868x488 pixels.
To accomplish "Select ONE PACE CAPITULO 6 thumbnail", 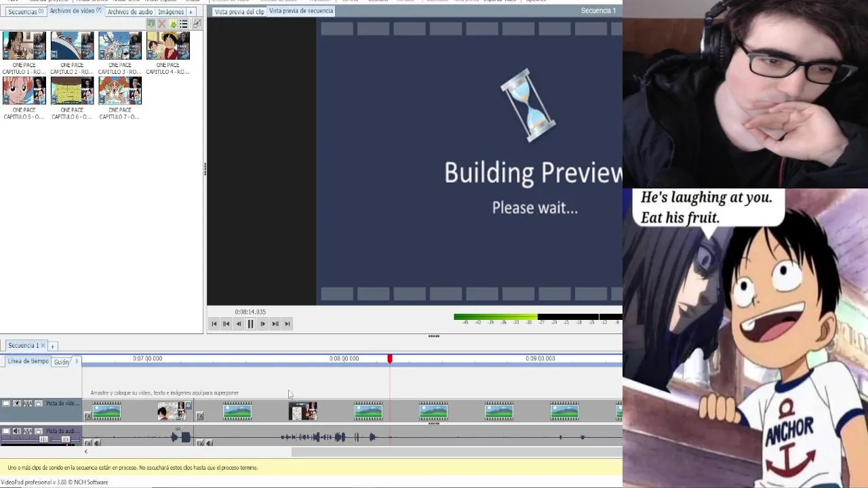I will coord(72,91).
